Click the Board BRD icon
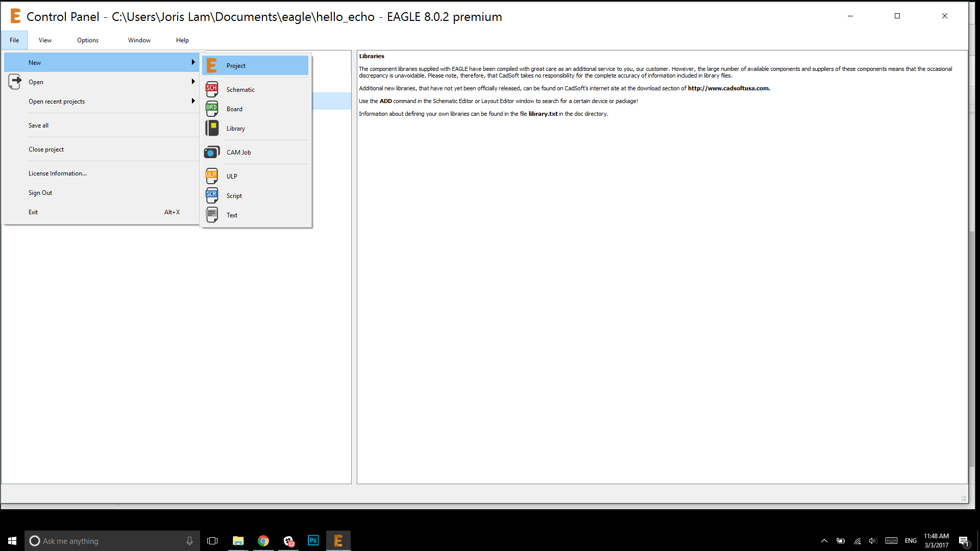Viewport: 980px width, 551px height. point(212,109)
